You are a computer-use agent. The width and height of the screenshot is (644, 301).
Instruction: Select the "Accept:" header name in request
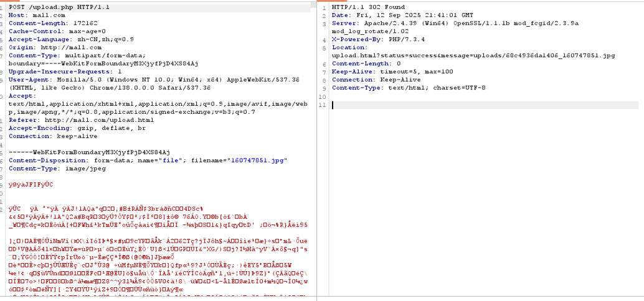click(x=22, y=96)
